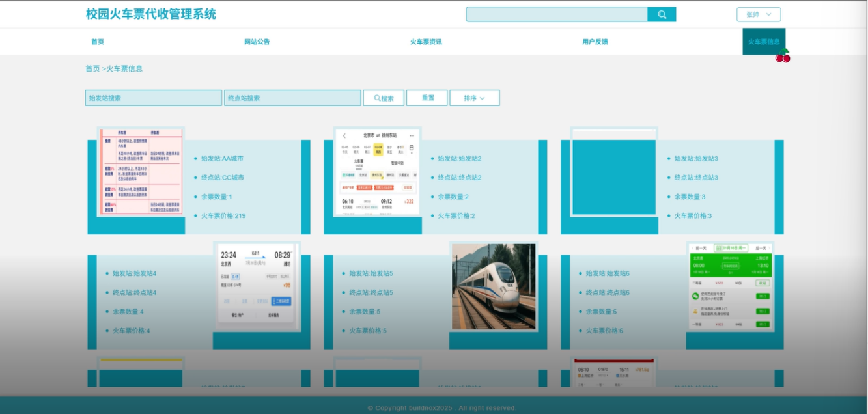Click the text 余票数量:6
Screen dimensions: 868x414
click(601, 312)
